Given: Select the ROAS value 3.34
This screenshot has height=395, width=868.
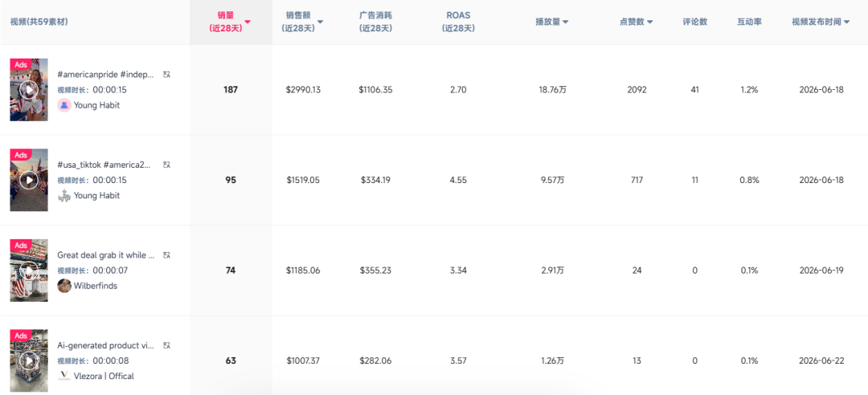Looking at the screenshot, I should point(458,271).
